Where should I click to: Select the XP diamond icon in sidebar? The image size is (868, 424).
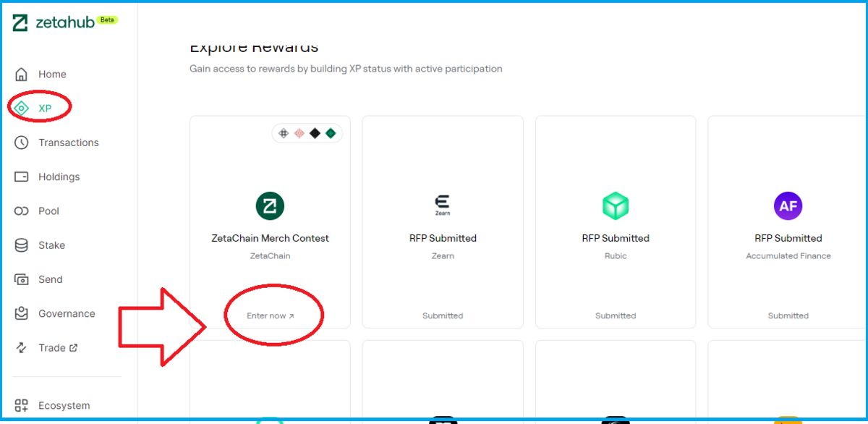tap(22, 108)
